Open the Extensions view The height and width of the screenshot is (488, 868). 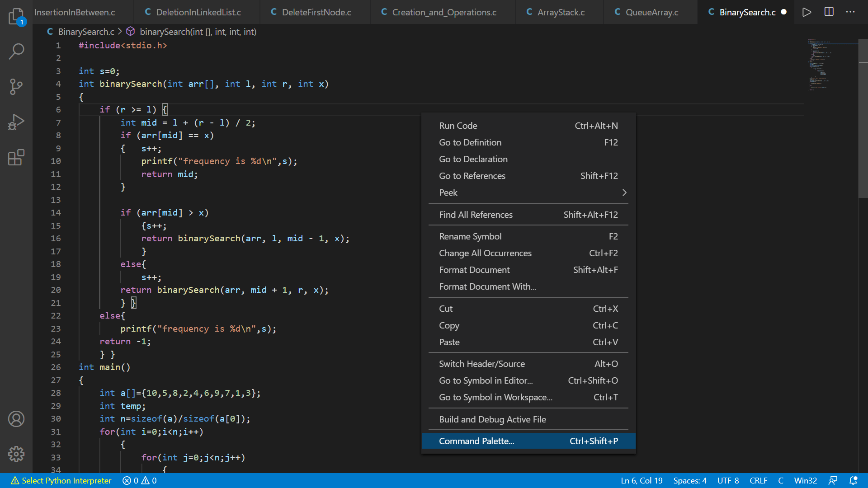pyautogui.click(x=16, y=157)
